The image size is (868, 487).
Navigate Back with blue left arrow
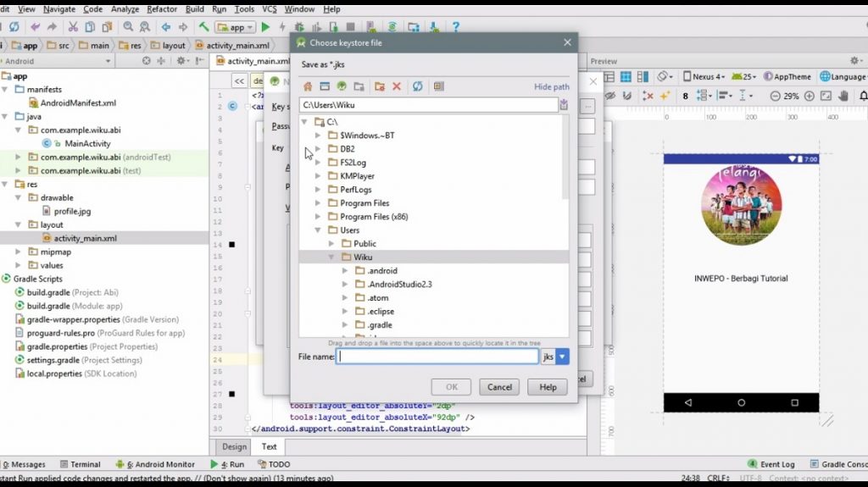tap(165, 26)
